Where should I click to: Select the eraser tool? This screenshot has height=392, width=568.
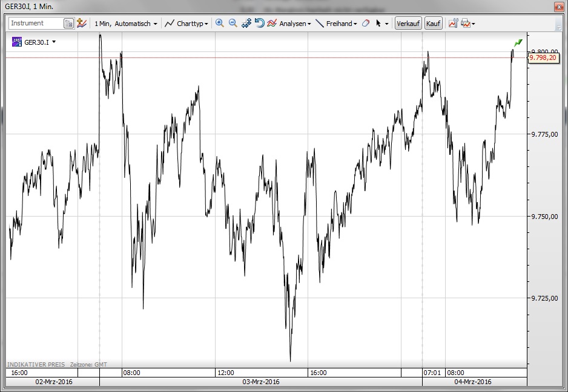(x=365, y=24)
